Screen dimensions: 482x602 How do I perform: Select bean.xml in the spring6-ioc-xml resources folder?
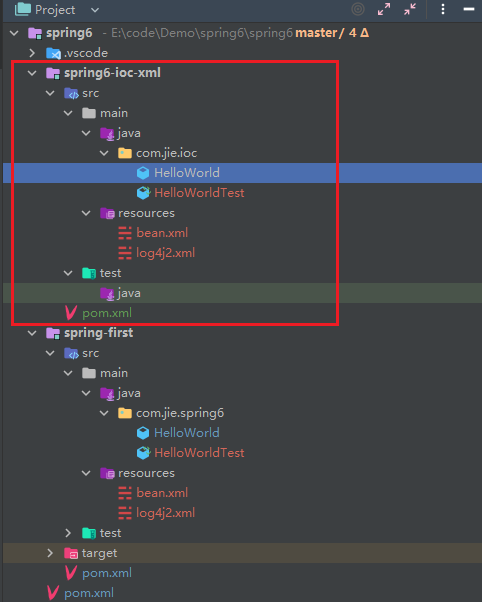coord(162,233)
